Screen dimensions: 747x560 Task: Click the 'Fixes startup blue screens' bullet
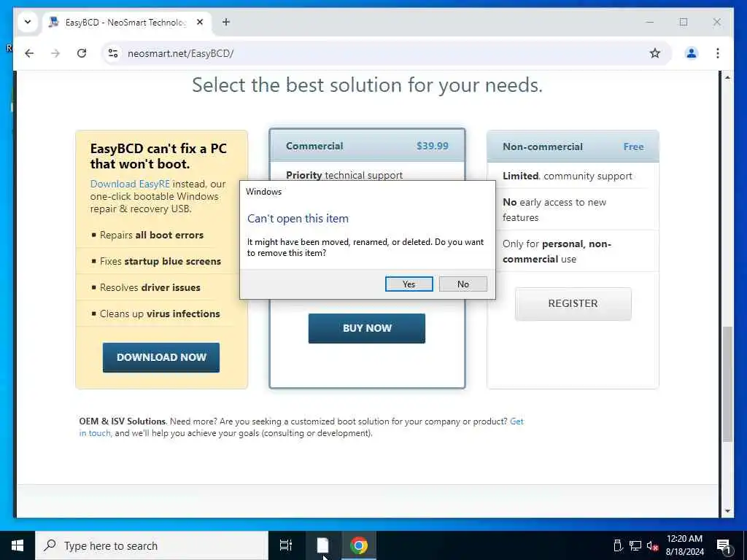(160, 261)
